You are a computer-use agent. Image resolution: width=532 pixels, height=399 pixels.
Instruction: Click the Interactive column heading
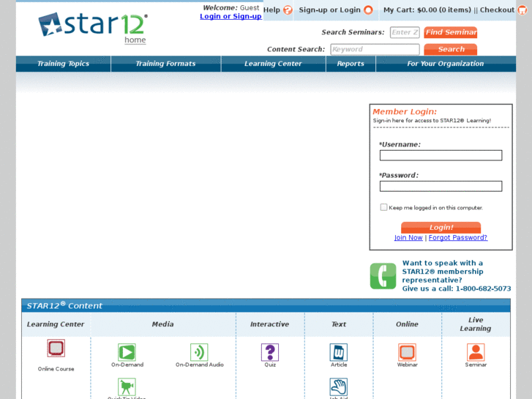click(x=270, y=324)
